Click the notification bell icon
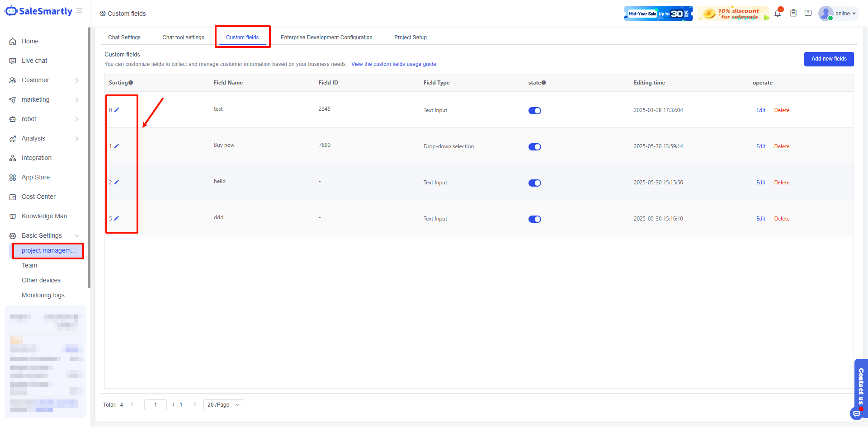This screenshot has width=868, height=427. click(x=778, y=14)
